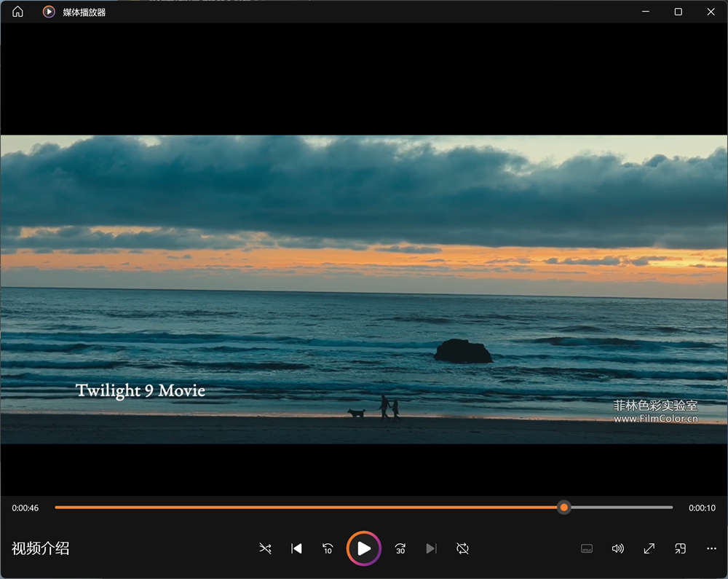Click the 视频介绍 video title
This screenshot has width=728, height=579.
coord(41,548)
